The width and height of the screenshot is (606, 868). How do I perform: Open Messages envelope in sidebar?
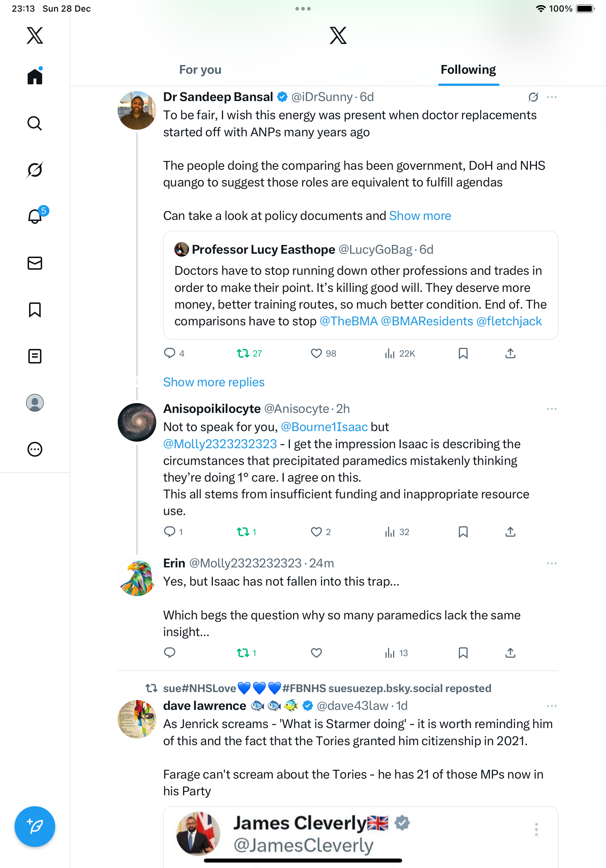(x=35, y=263)
